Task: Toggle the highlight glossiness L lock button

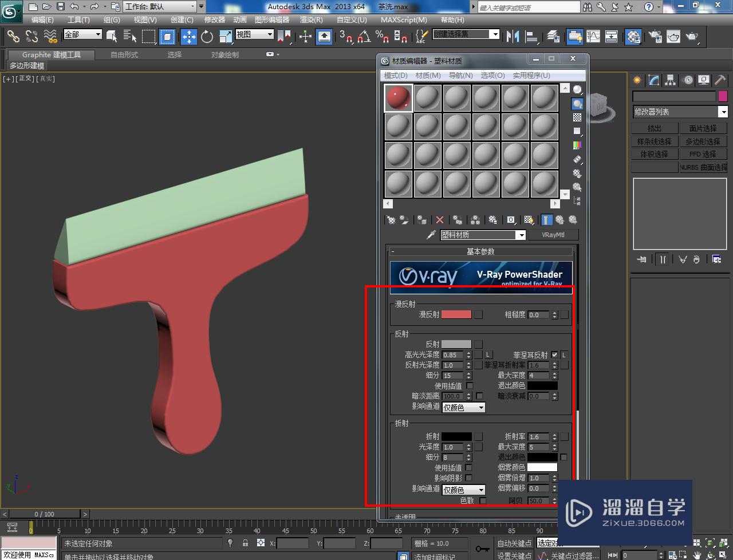Action: [488, 355]
